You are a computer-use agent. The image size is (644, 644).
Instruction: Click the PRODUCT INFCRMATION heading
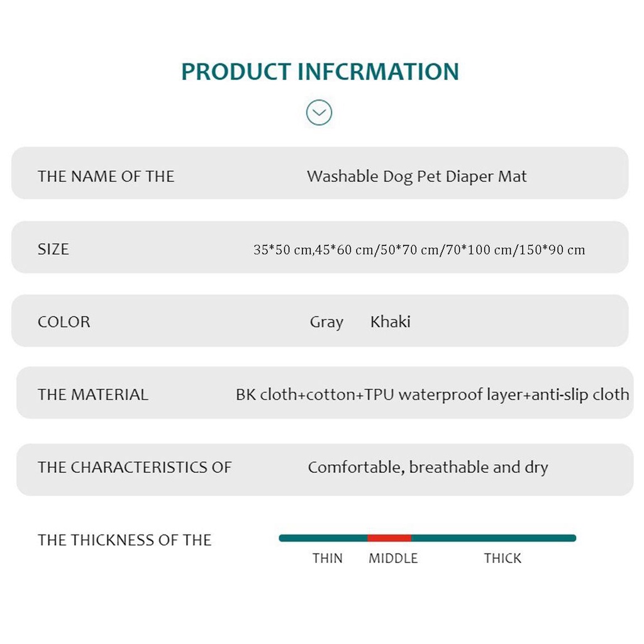coord(320,72)
